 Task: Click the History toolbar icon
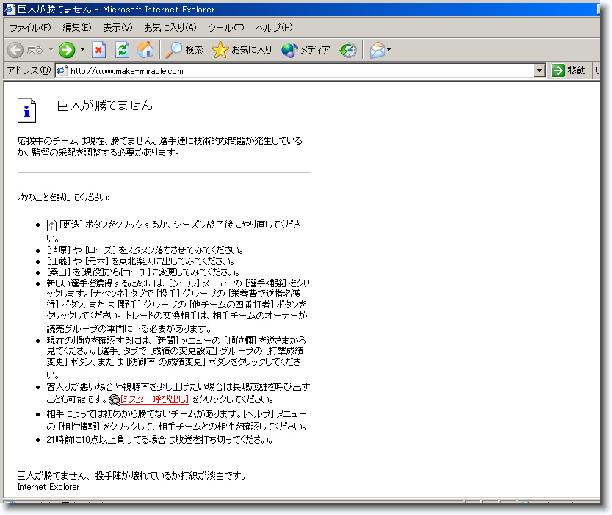[347, 50]
